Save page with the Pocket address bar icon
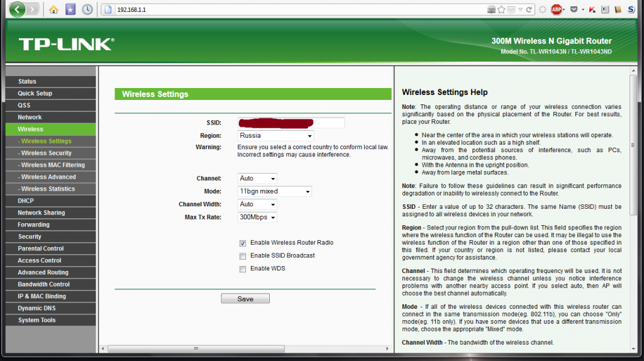The image size is (644, 361). coord(511,9)
